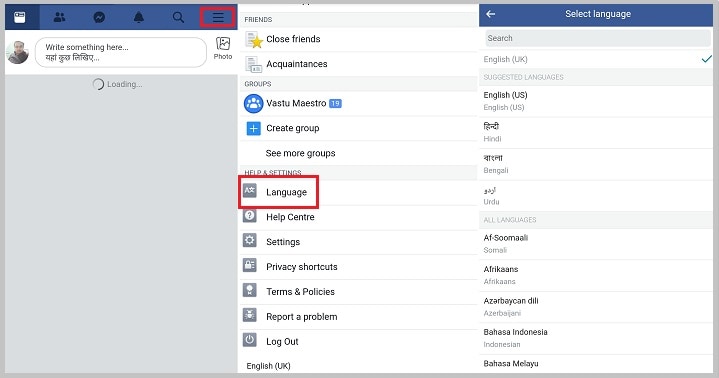The width and height of the screenshot is (719, 378).
Task: Open the Messenger icon
Action: click(99, 17)
